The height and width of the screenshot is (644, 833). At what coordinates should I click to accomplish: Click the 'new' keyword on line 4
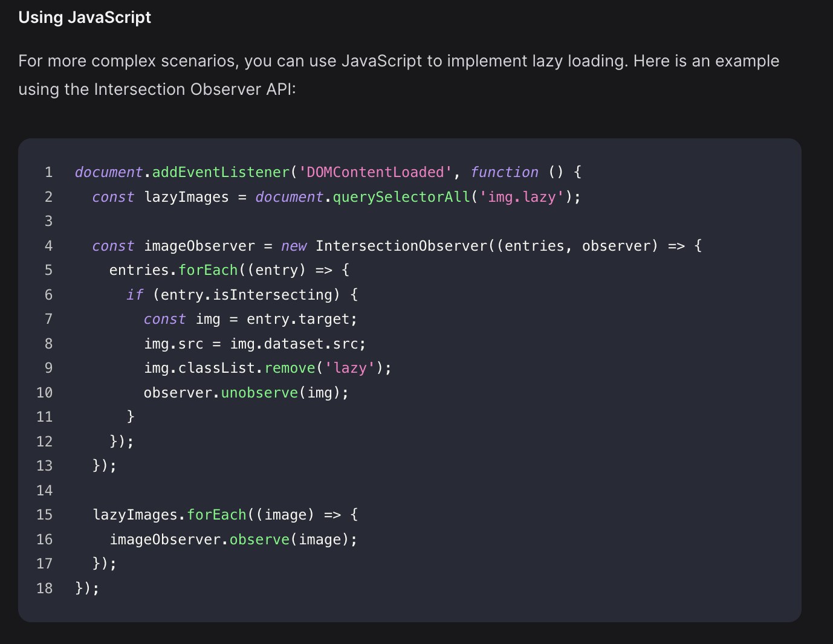click(x=294, y=246)
